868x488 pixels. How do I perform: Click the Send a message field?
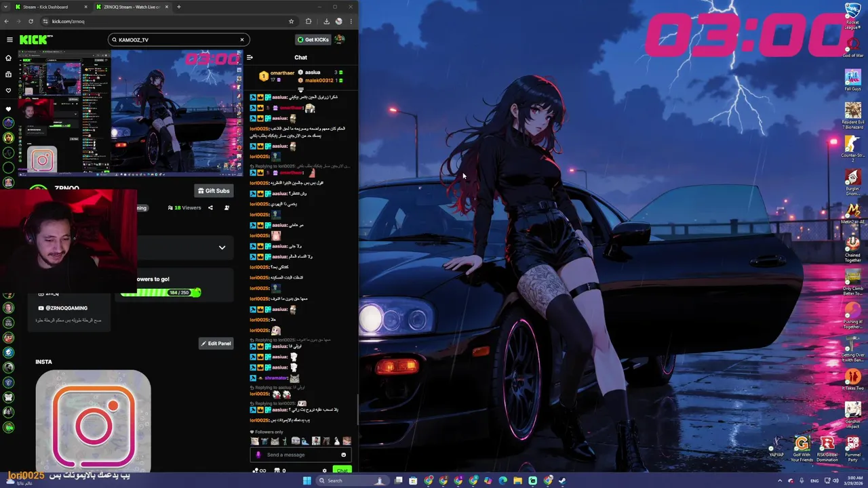point(301,455)
